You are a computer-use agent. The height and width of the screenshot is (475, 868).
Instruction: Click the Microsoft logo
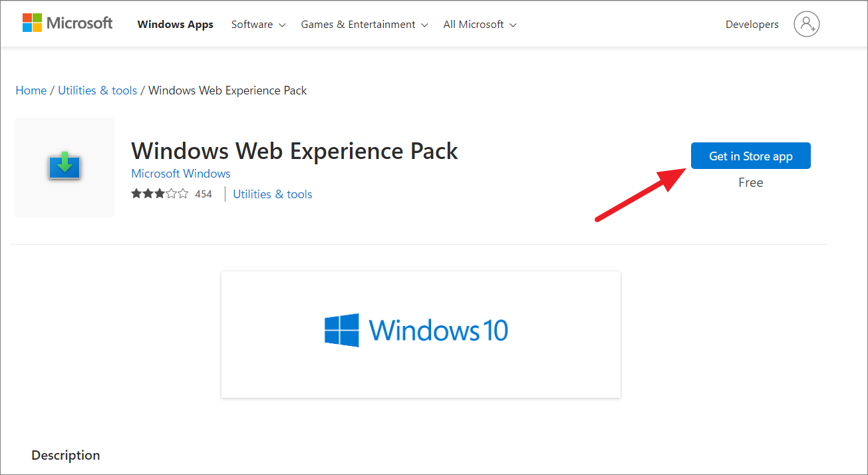point(67,23)
